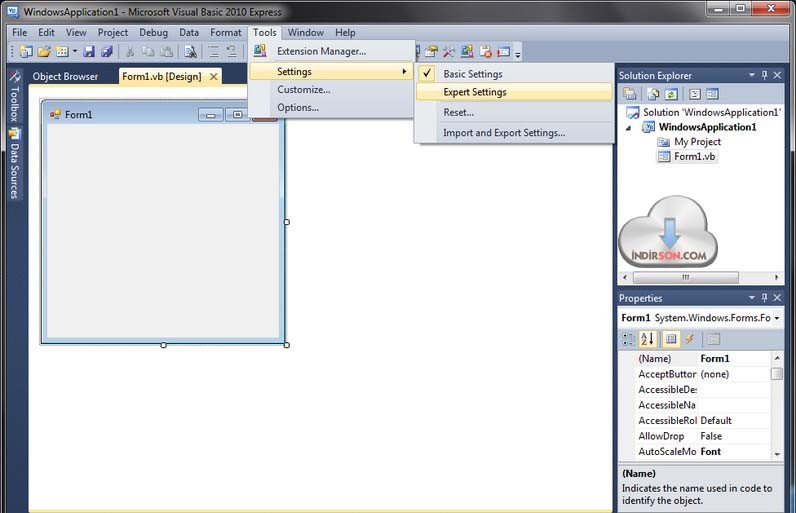Screen dimensions: 796x513
Task: Switch to Expert Settings
Action: click(514, 92)
